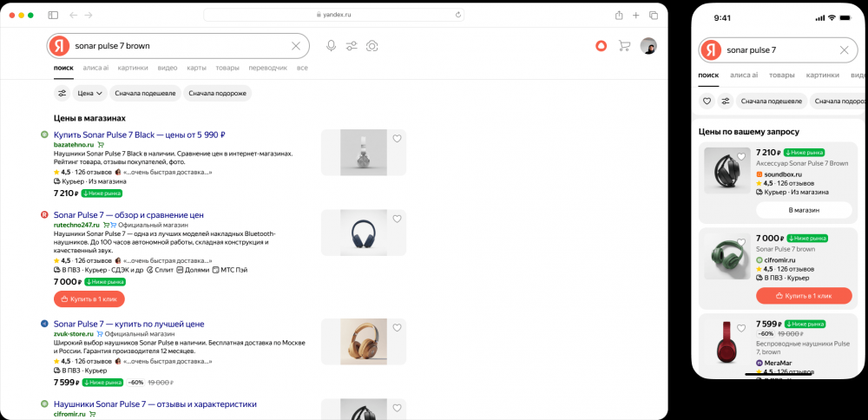The height and width of the screenshot is (420, 868).
Task: Open desktop filters icon beside Цена
Action: coord(62,94)
